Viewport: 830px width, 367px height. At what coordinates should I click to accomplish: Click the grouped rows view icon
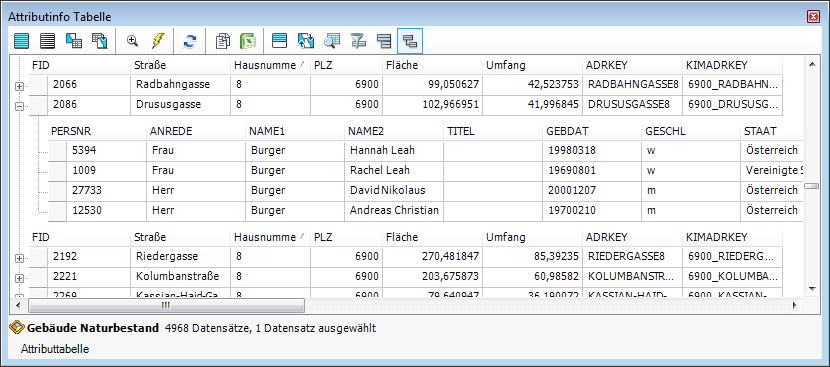click(x=384, y=41)
